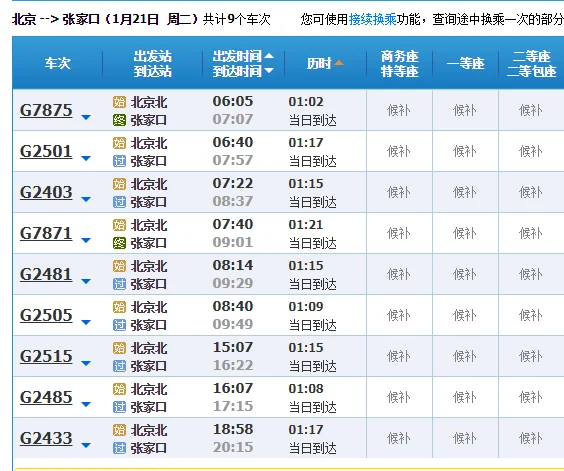Expand stop list arrow beside G2485
The image size is (564, 471).
(x=86, y=404)
